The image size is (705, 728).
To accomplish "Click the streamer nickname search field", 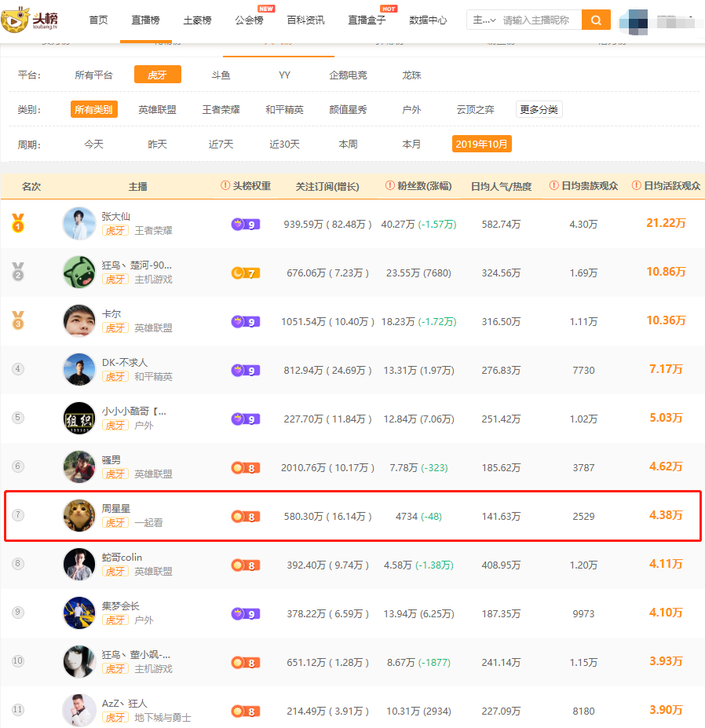I will coord(540,20).
